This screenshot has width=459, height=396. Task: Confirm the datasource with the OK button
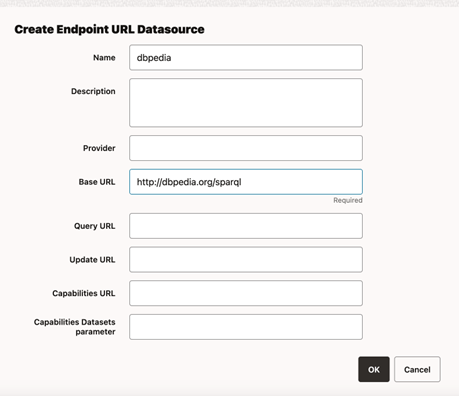click(374, 369)
